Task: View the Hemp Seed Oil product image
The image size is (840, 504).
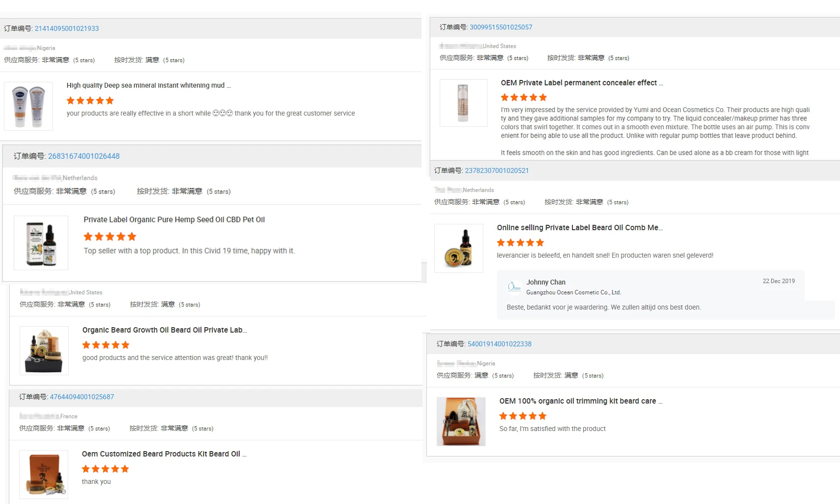Action: pos(41,243)
